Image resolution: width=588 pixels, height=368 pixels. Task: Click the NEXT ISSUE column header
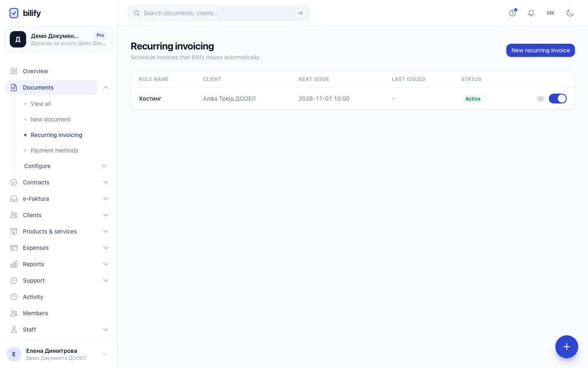314,79
